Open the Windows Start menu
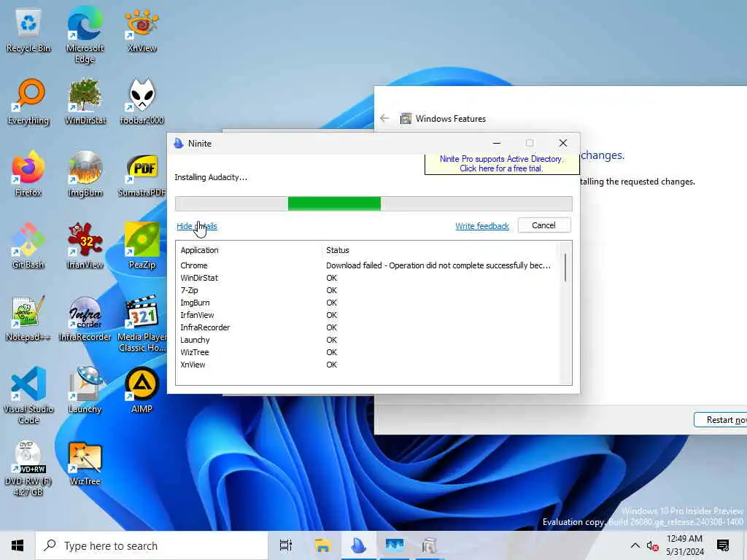The image size is (747, 560). (18, 545)
